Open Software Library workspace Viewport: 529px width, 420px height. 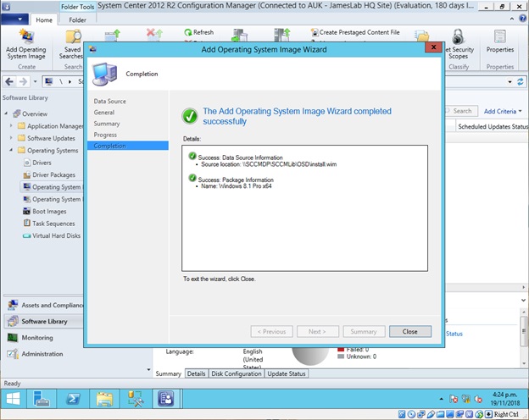(x=44, y=321)
